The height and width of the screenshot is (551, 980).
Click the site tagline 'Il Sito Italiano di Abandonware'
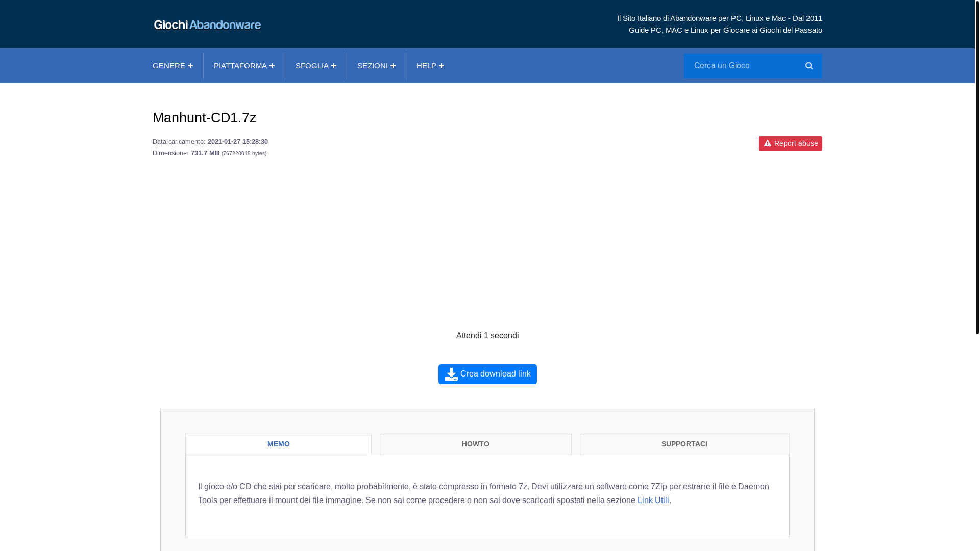(719, 18)
